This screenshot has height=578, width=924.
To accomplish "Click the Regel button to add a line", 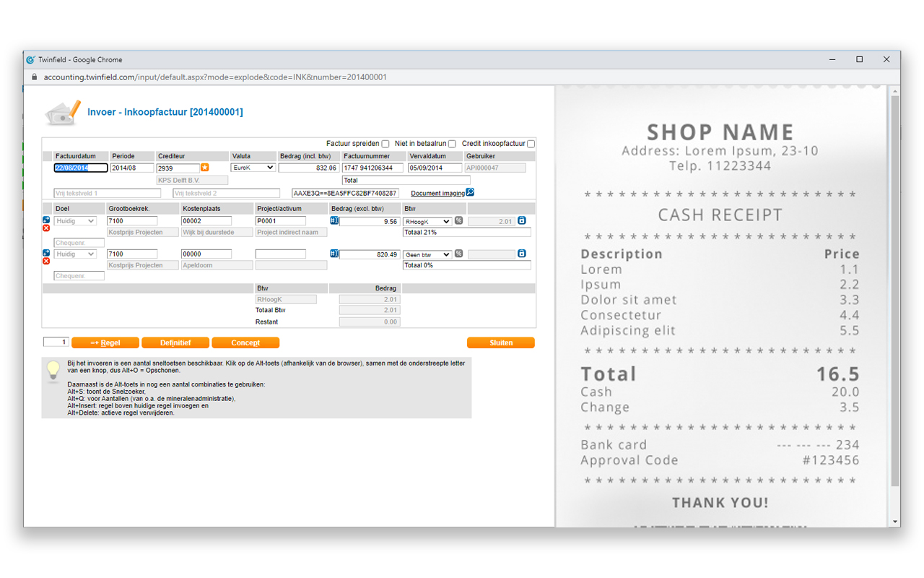I will coord(105,343).
